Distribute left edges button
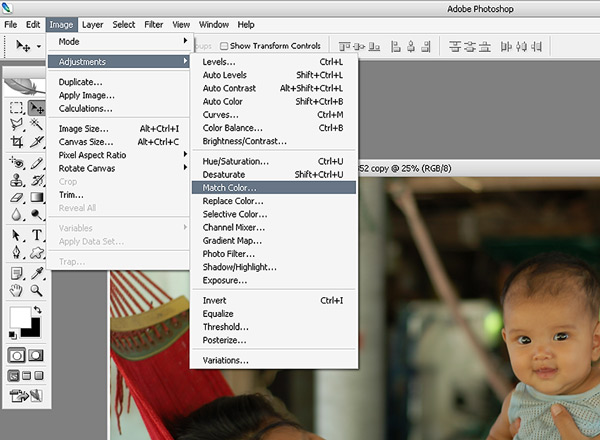The image size is (600, 440). tap(506, 47)
